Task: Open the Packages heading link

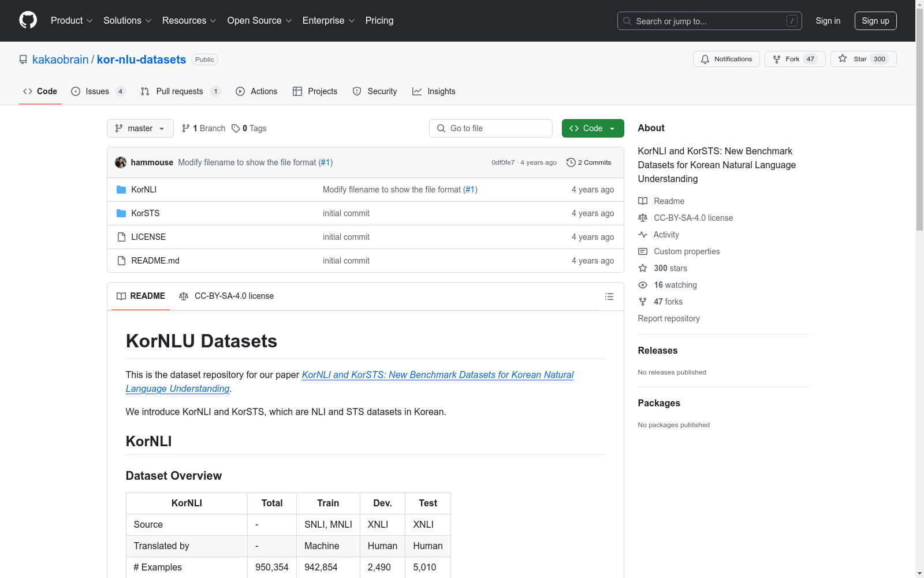Action: pyautogui.click(x=659, y=403)
